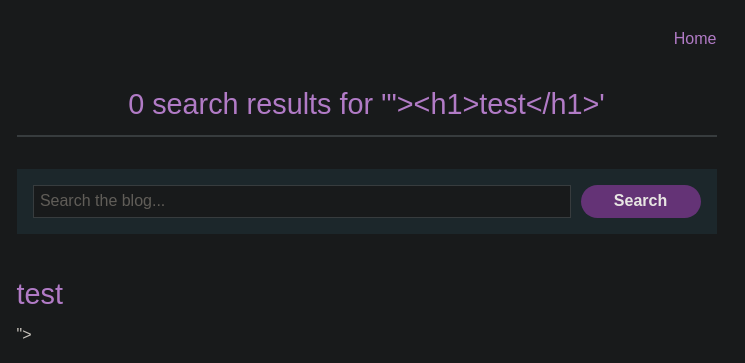Submit the blog search via Search button

click(640, 201)
